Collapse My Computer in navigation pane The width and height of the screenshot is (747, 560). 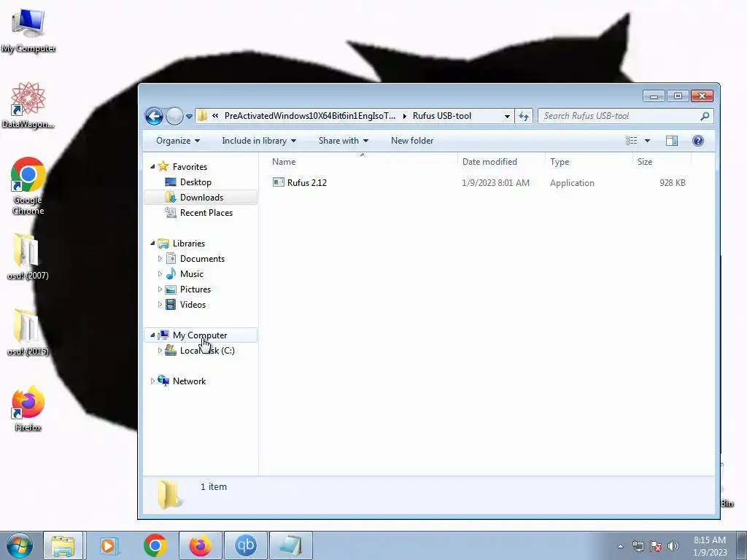pos(152,335)
